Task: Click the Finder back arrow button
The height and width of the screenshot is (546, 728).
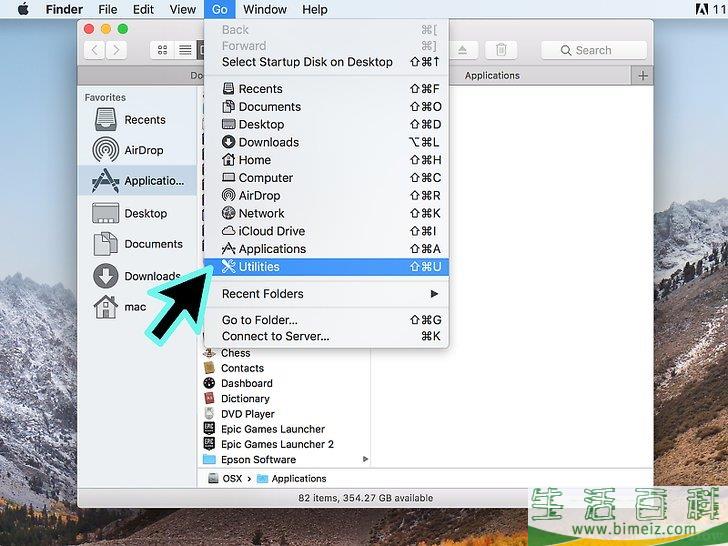Action: (x=95, y=50)
